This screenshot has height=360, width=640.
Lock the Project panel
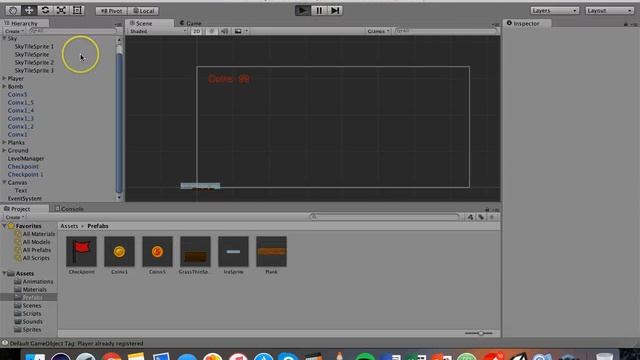487,210
